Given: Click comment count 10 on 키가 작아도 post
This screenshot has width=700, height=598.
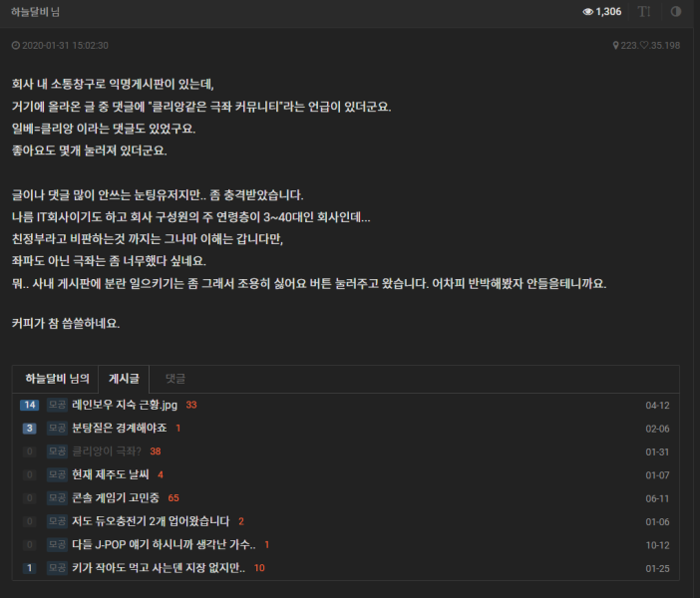Looking at the screenshot, I should pos(259,568).
